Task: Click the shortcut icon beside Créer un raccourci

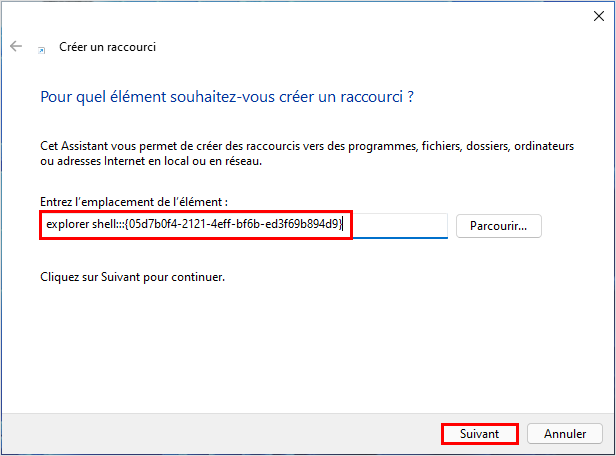Action: [x=42, y=50]
